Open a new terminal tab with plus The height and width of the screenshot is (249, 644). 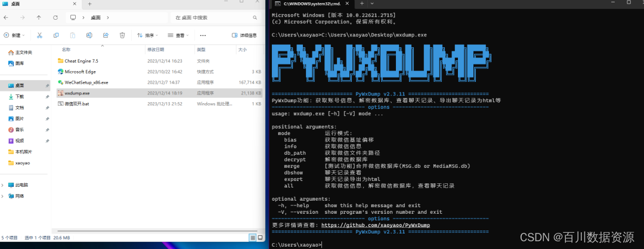point(361,4)
